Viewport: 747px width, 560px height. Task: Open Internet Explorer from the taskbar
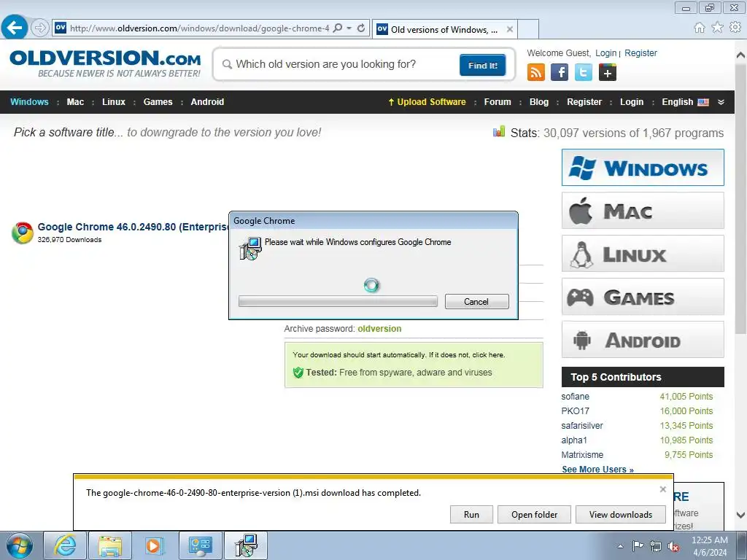[x=65, y=545]
